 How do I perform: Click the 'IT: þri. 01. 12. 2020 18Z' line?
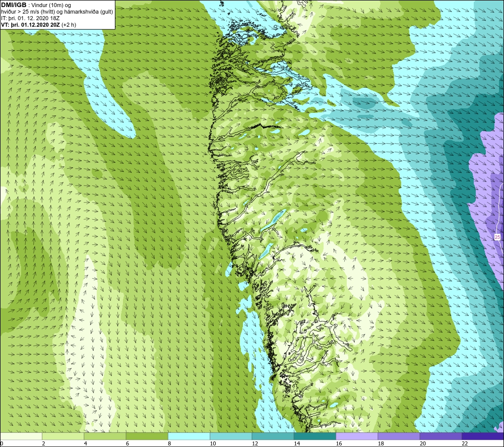click(30, 18)
